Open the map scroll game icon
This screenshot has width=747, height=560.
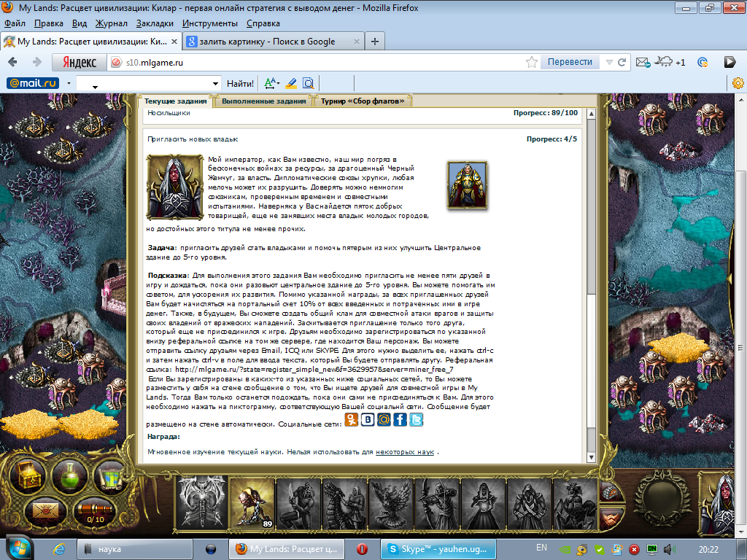click(x=111, y=476)
